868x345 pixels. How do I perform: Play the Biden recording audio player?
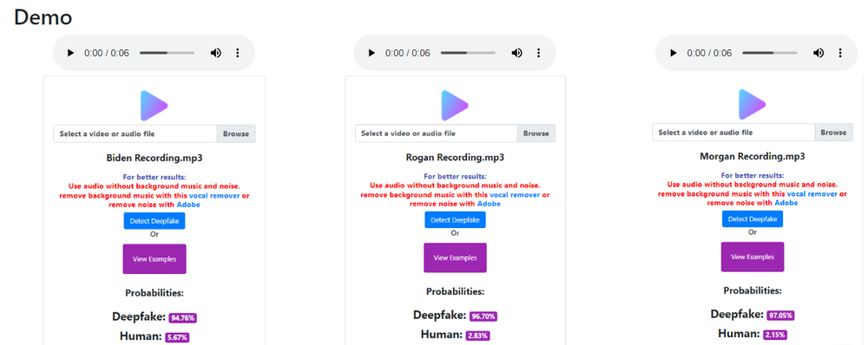click(70, 53)
